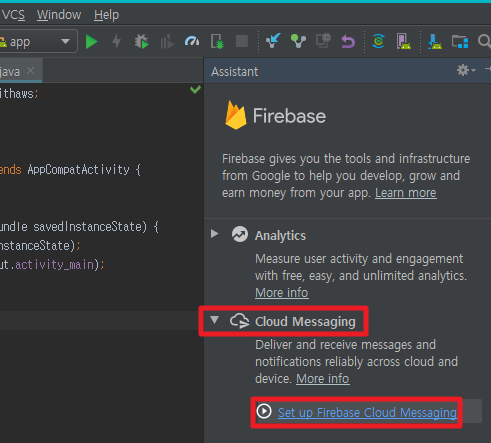Sync project with Gradle files icon
The height and width of the screenshot is (443, 491).
[x=379, y=42]
